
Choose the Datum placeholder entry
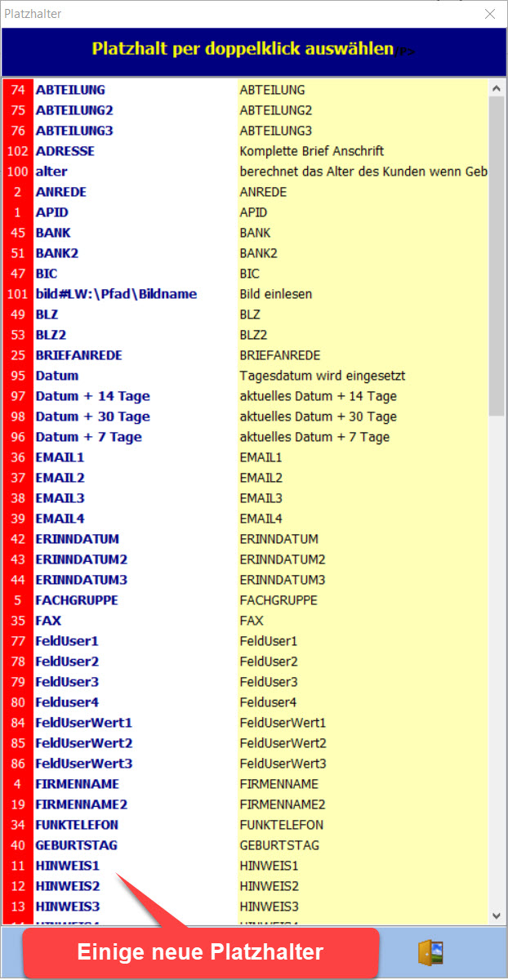57,376
